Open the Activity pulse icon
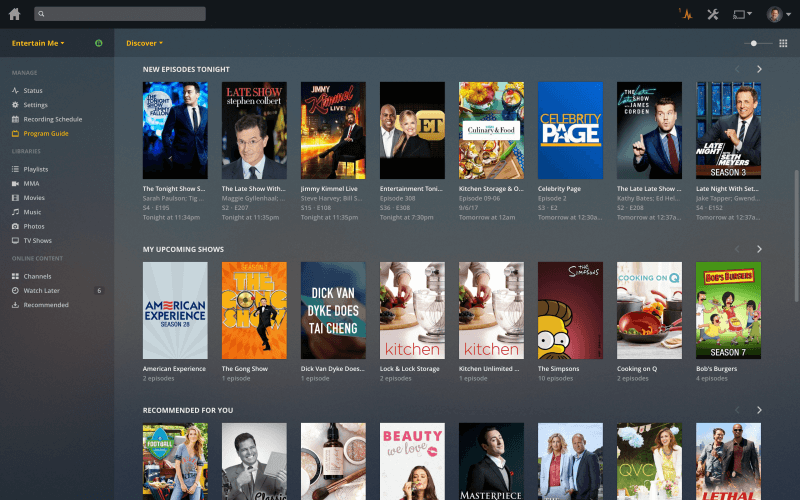This screenshot has height=500, width=800. click(685, 14)
